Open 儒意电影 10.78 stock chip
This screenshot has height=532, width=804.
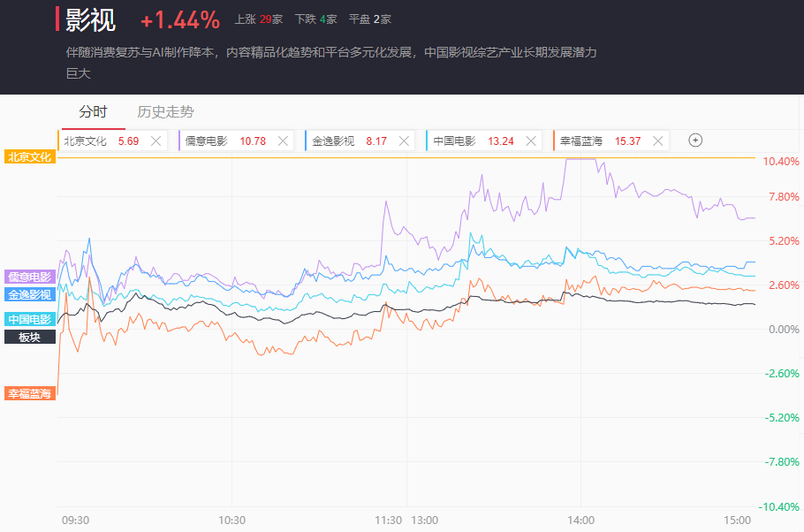click(225, 141)
